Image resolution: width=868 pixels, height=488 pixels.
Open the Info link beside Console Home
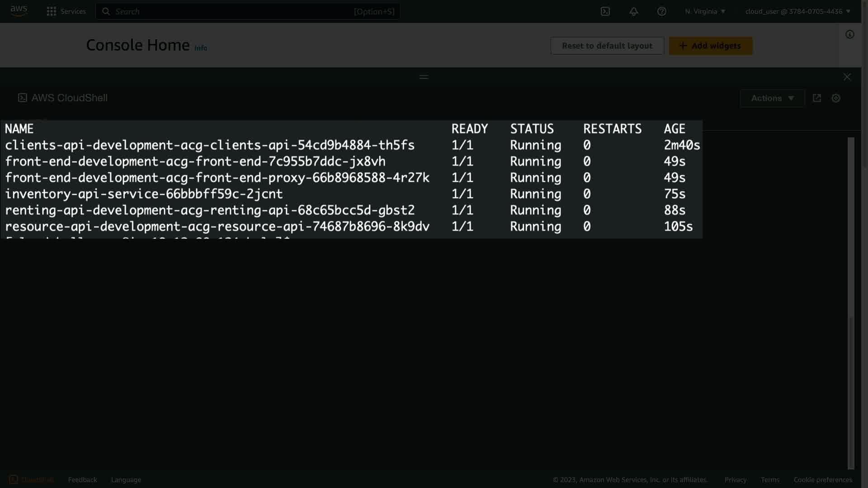(201, 48)
